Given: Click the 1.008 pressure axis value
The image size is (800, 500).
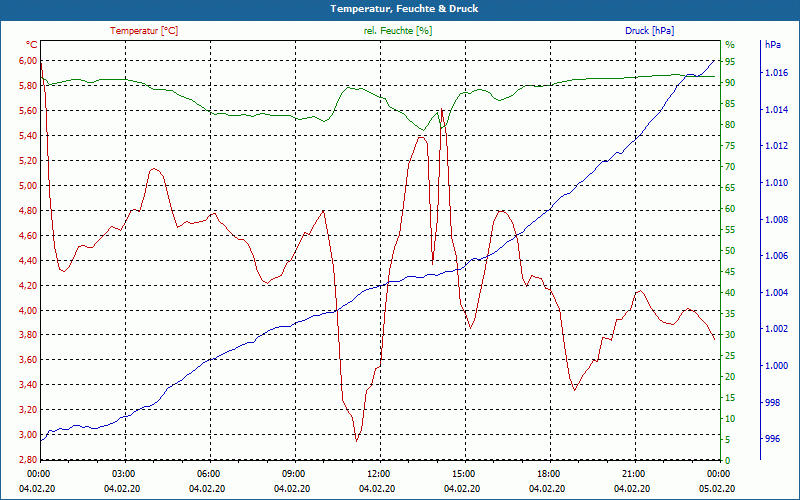Looking at the screenshot, I should tap(776, 219).
